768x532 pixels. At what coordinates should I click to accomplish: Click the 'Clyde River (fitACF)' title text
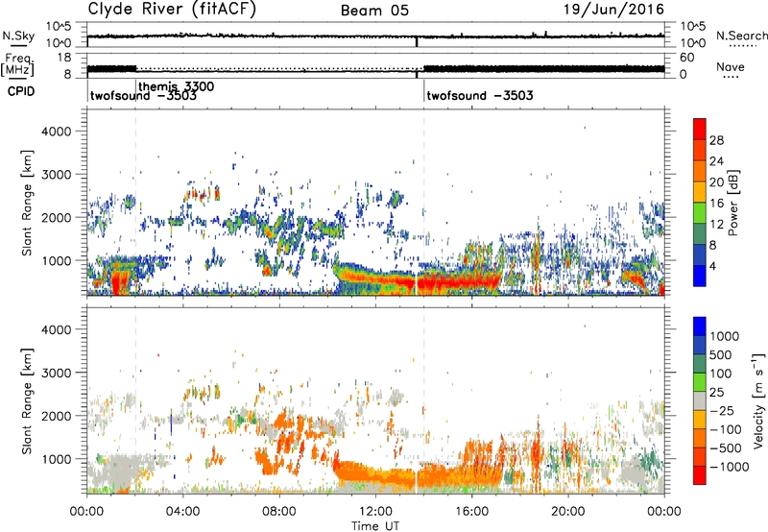coord(172,9)
